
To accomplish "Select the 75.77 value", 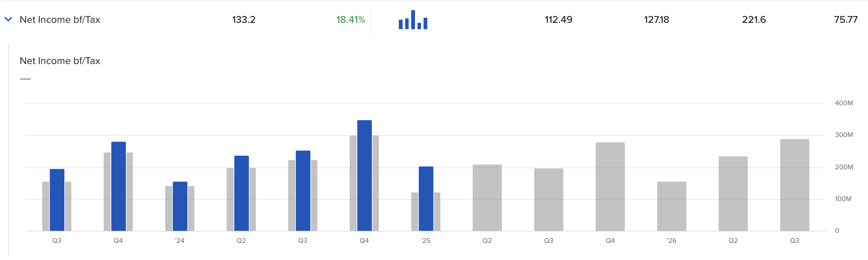I will tap(845, 20).
